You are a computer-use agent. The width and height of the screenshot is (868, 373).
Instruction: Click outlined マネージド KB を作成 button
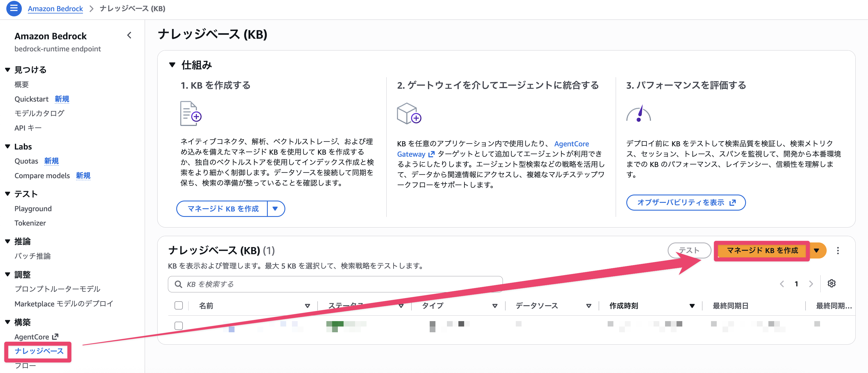(x=222, y=209)
